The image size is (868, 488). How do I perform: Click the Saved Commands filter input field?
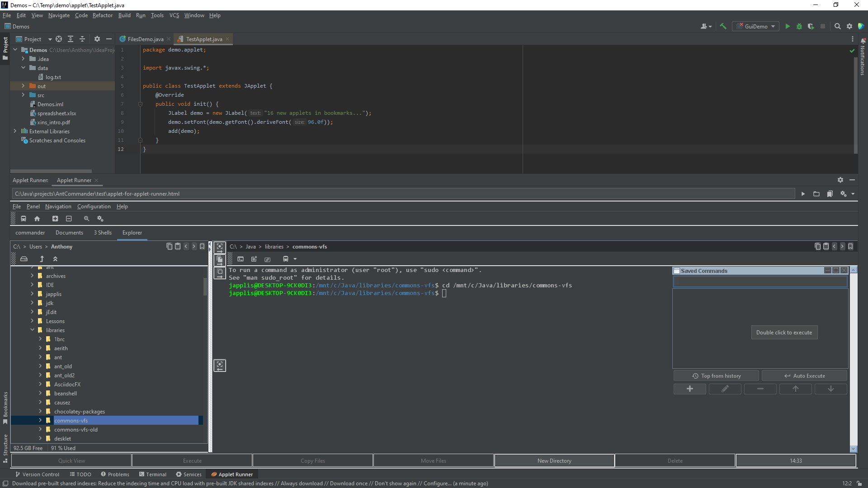759,282
